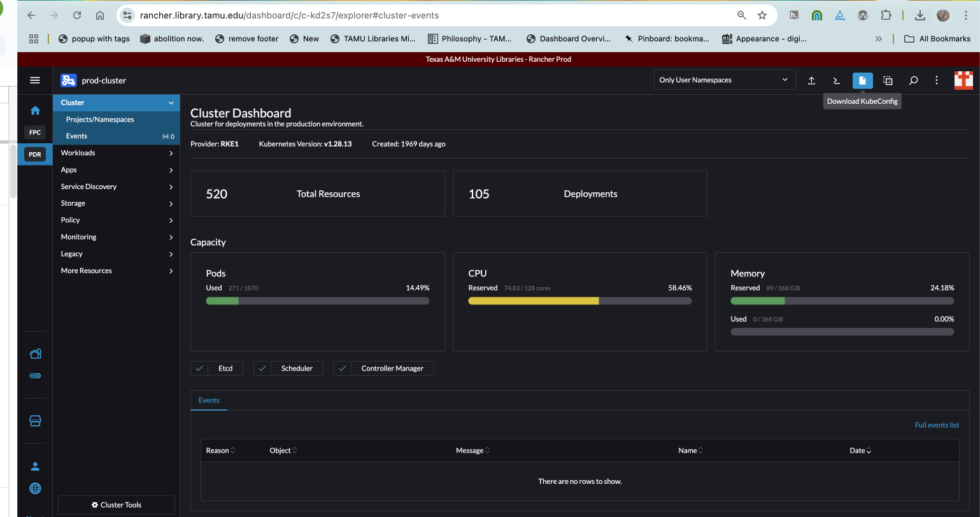Open the Chrome profile avatar
Viewport: 980px width, 517px height.
coord(943,15)
